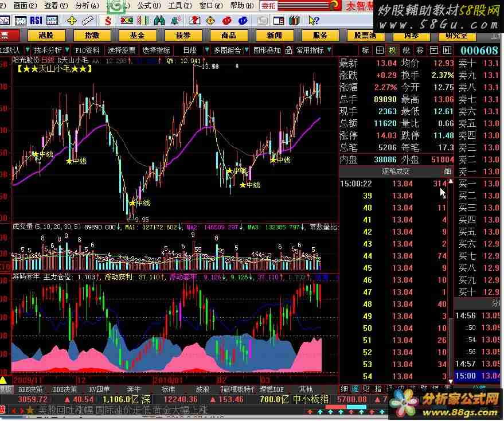The width and height of the screenshot is (504, 421).
Task: Open the 窗口 menu
Action: 211,6
